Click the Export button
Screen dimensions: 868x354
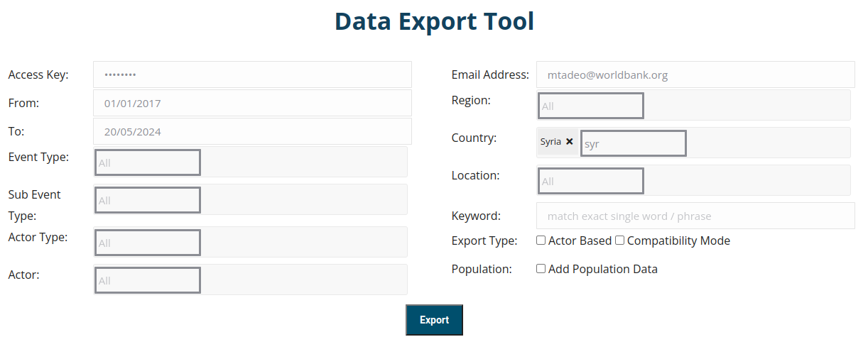(434, 320)
